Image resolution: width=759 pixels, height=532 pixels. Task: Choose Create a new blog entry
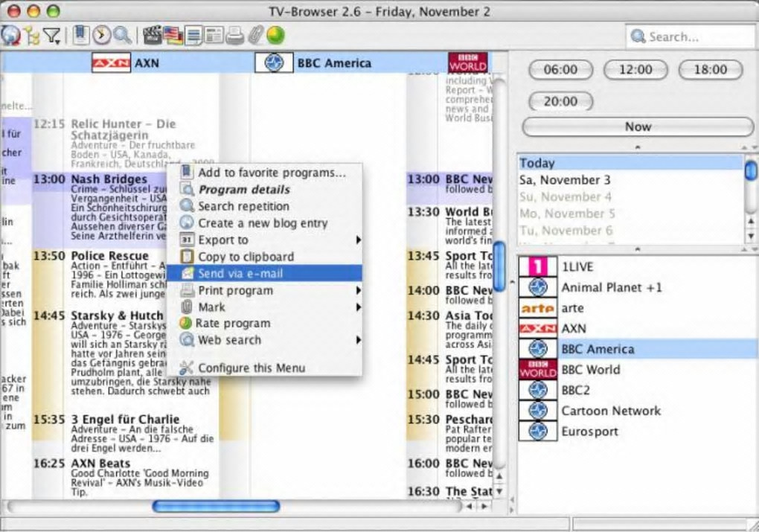(264, 223)
